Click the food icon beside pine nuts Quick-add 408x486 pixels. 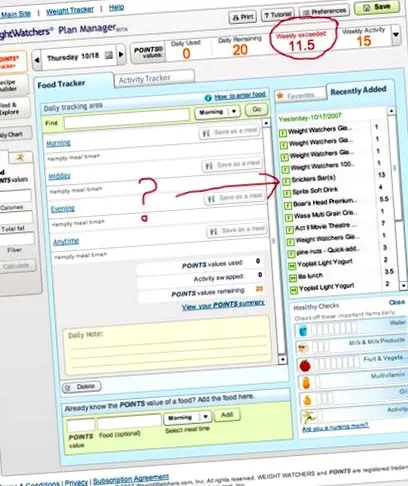[291, 253]
